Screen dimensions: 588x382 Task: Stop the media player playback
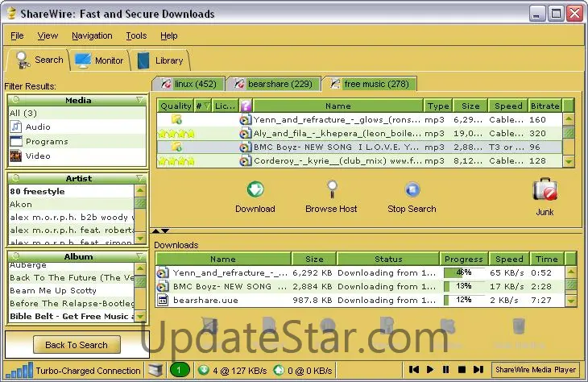click(x=462, y=370)
